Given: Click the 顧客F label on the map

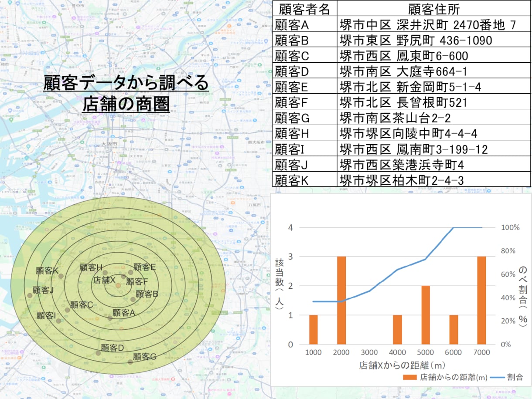Looking at the screenshot, I should tap(137, 281).
